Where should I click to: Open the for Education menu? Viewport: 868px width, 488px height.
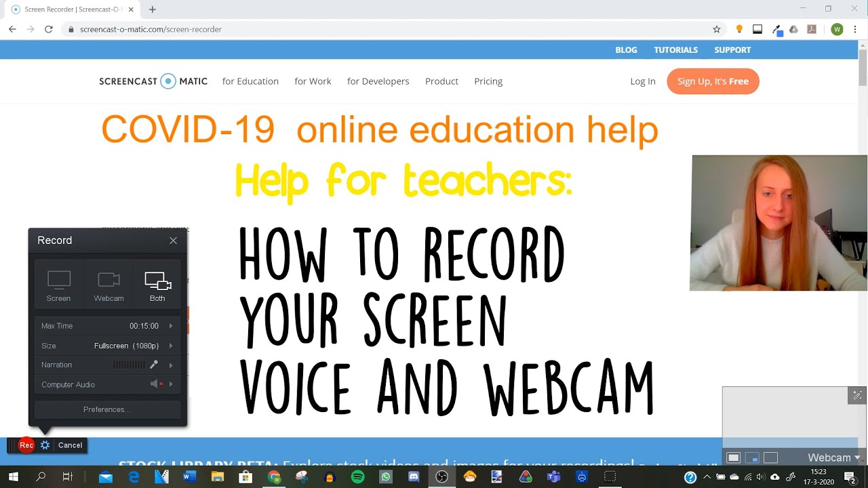pyautogui.click(x=250, y=81)
